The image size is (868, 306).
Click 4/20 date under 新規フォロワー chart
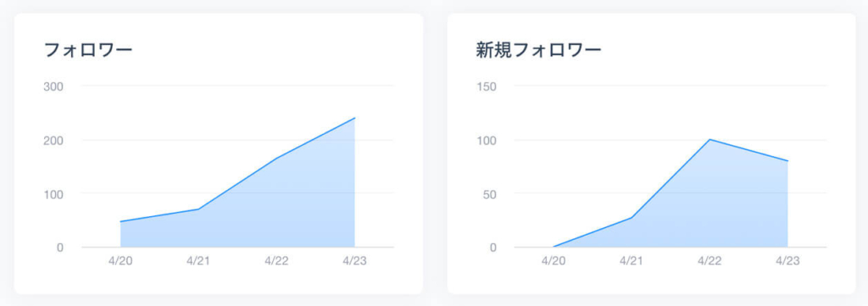coord(554,261)
